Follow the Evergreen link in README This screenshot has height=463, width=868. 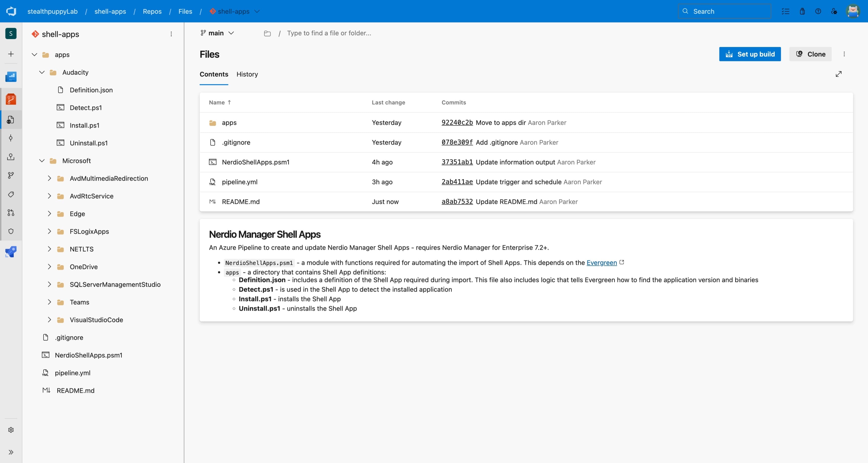click(601, 263)
